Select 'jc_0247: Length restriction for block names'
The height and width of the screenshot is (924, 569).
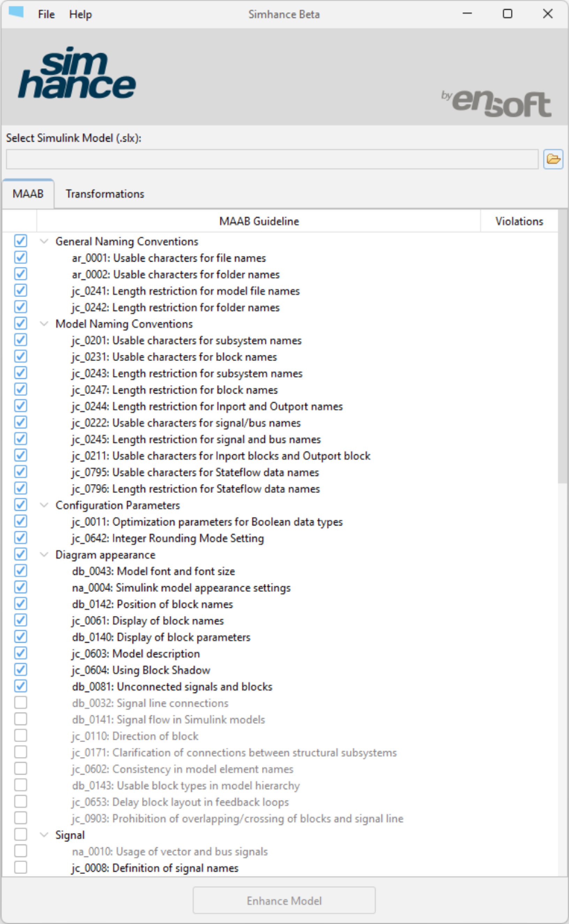[175, 390]
